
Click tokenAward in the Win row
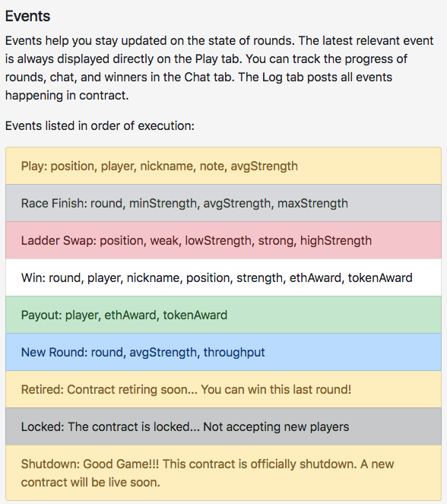(380, 277)
